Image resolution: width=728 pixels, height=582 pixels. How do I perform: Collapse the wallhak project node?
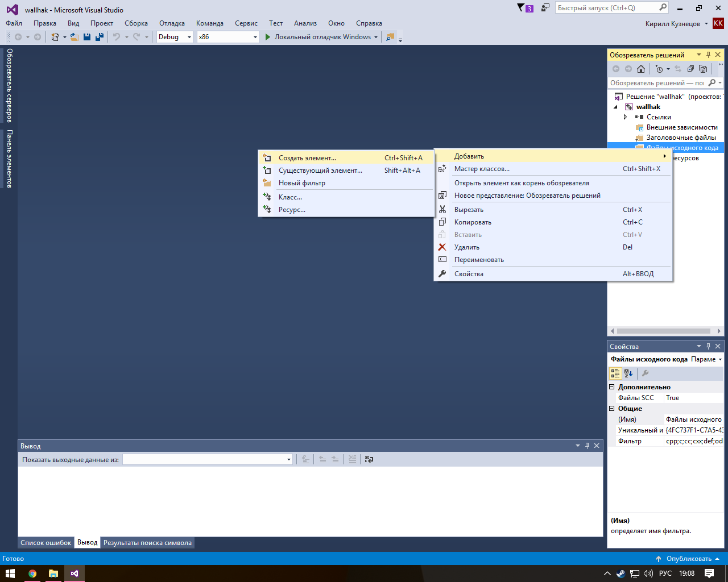pyautogui.click(x=615, y=107)
